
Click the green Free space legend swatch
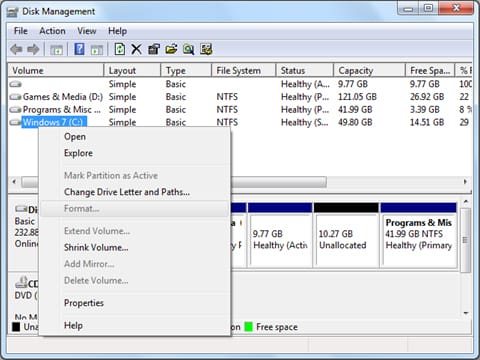point(248,327)
